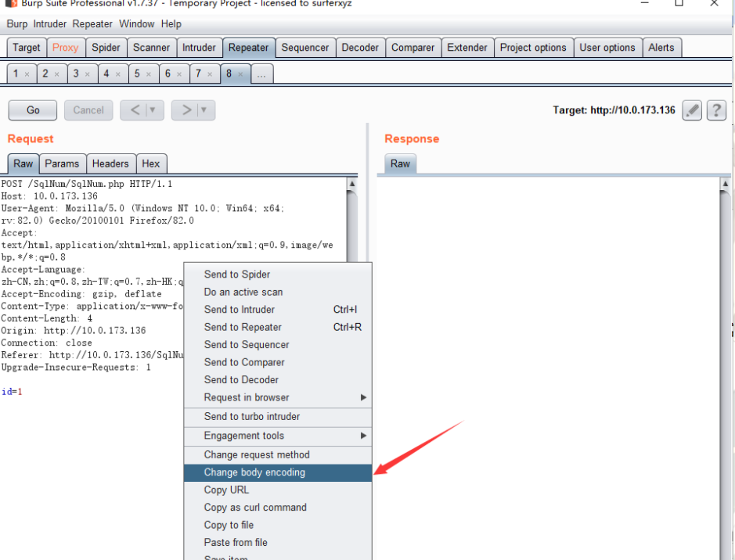Open the Burp menu

pyautogui.click(x=17, y=24)
